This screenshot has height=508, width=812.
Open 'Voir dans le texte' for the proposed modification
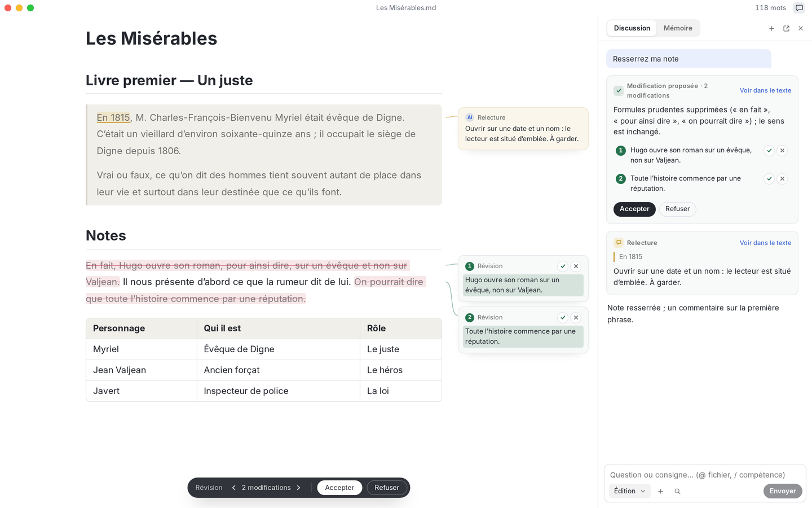pos(765,90)
